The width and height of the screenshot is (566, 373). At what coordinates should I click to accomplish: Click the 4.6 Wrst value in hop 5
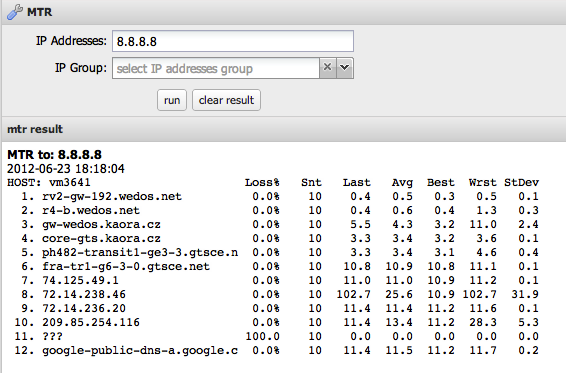(486, 252)
